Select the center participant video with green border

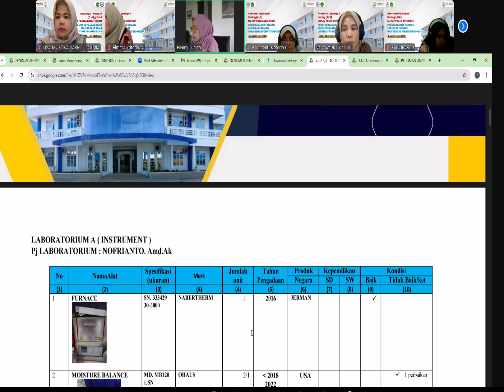(x=210, y=26)
